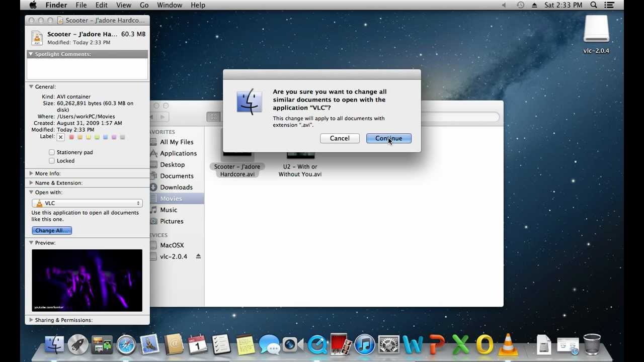Select All My Files in Finder sidebar
Screen dimensions: 644x362
(x=177, y=142)
